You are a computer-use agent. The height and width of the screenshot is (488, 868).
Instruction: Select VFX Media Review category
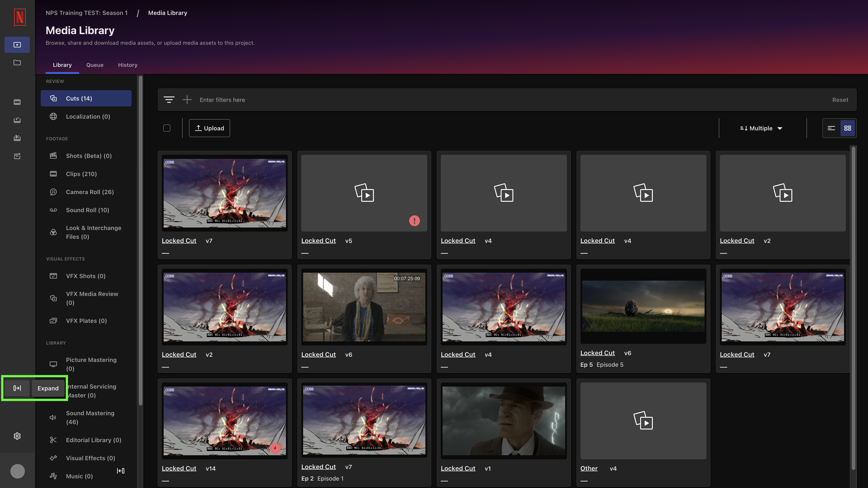[86, 298]
